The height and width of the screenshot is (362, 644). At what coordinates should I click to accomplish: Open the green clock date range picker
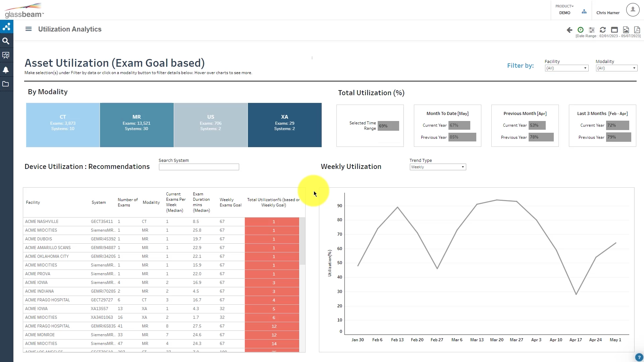[x=581, y=30]
